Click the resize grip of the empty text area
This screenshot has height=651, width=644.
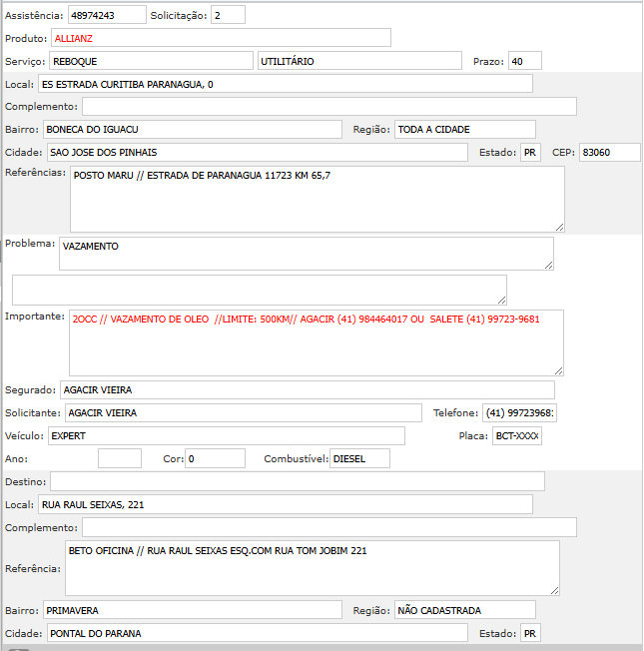pos(501,300)
